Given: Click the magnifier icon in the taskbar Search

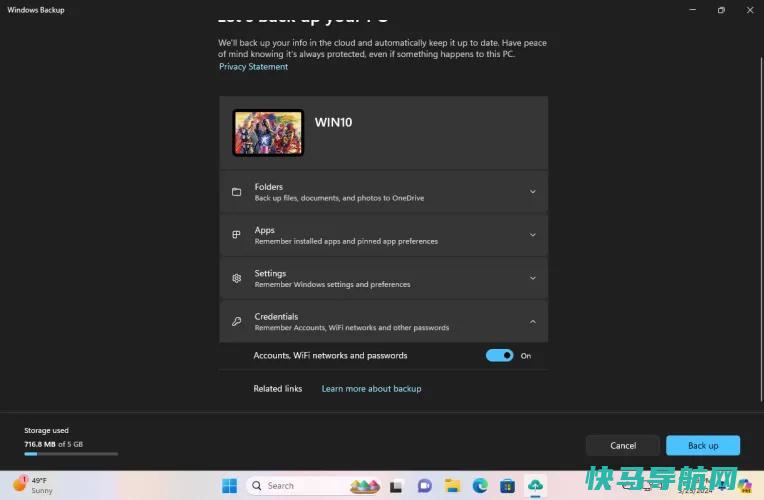Looking at the screenshot, I should [256, 485].
